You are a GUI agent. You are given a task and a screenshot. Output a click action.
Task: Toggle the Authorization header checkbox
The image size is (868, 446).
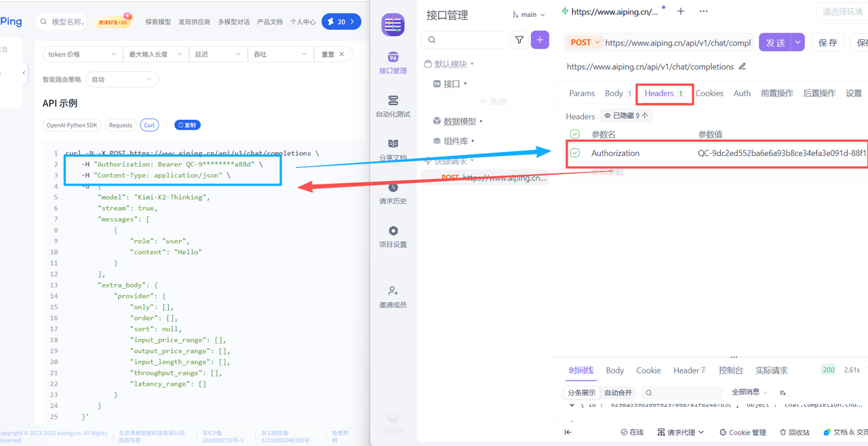tap(575, 153)
